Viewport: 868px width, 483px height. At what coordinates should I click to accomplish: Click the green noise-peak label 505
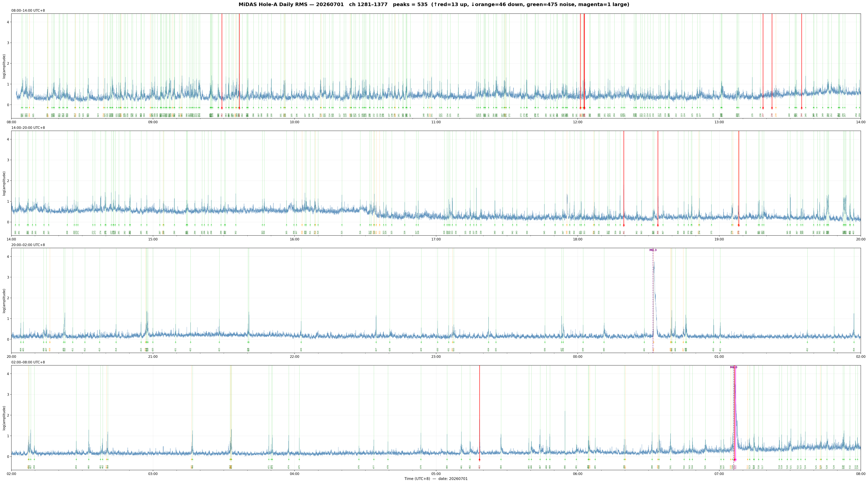(x=705, y=467)
